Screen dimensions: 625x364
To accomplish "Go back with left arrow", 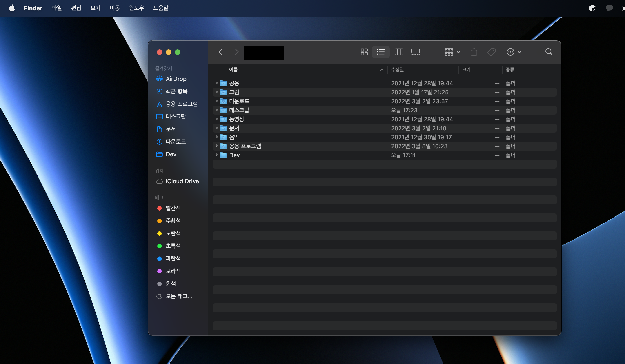I will tap(220, 52).
